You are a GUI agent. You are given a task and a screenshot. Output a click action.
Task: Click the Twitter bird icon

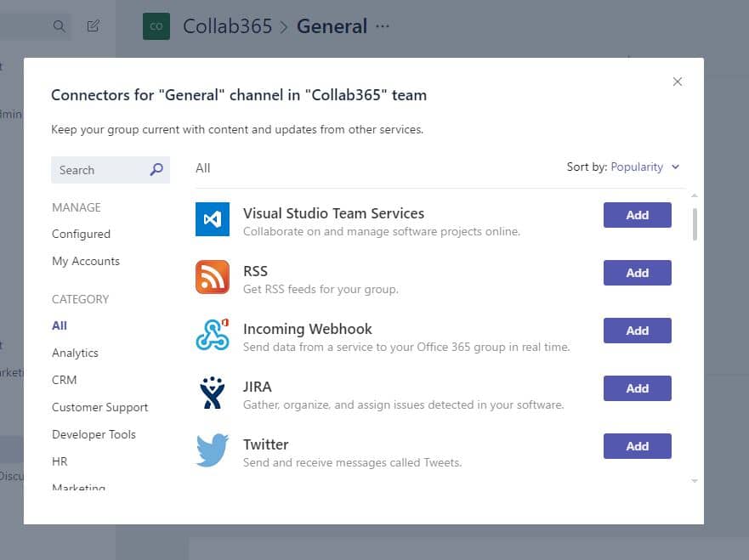(212, 450)
